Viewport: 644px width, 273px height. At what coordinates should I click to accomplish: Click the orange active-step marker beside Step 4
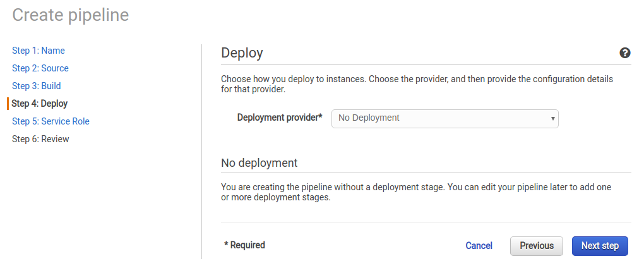(8, 104)
